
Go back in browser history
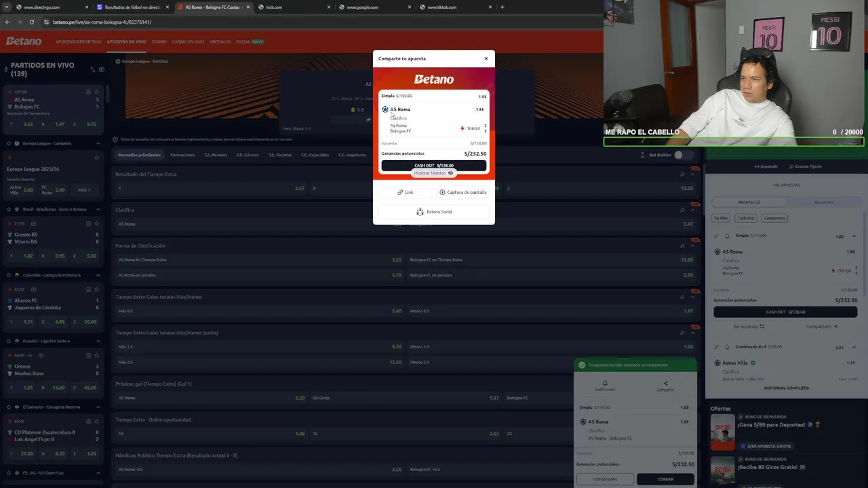tap(7, 22)
